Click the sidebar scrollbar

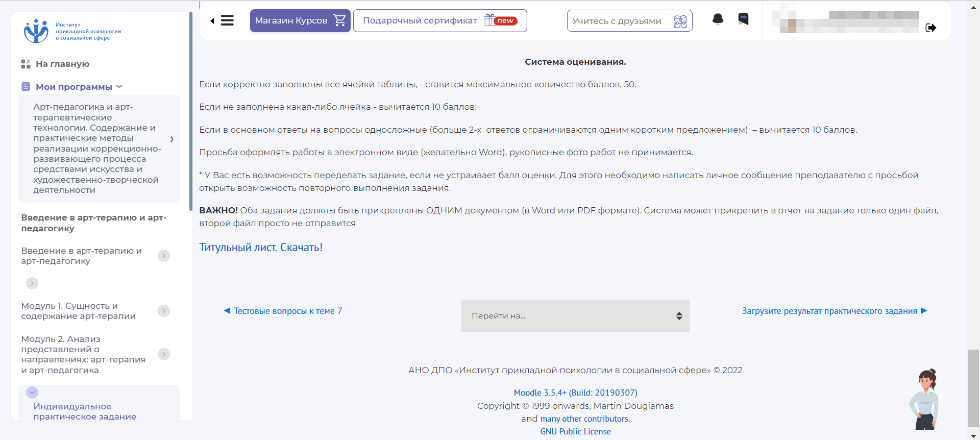click(x=191, y=112)
